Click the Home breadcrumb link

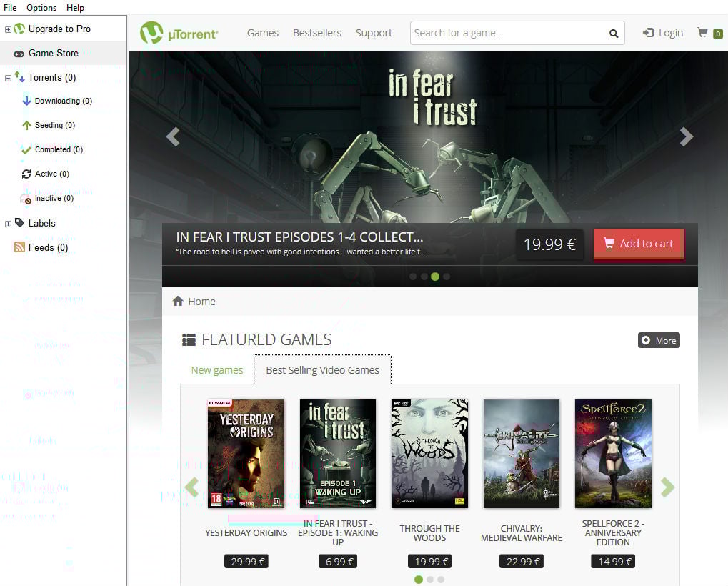[x=202, y=302]
